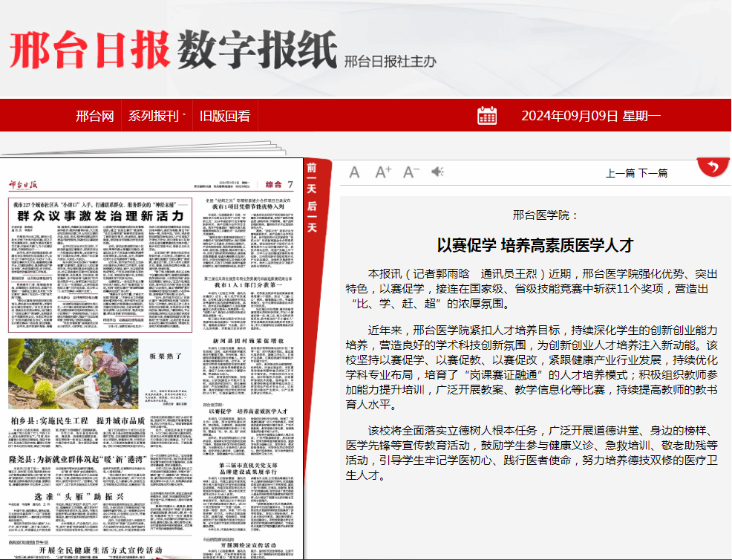Switch to next day's paper 后一天

[313, 216]
